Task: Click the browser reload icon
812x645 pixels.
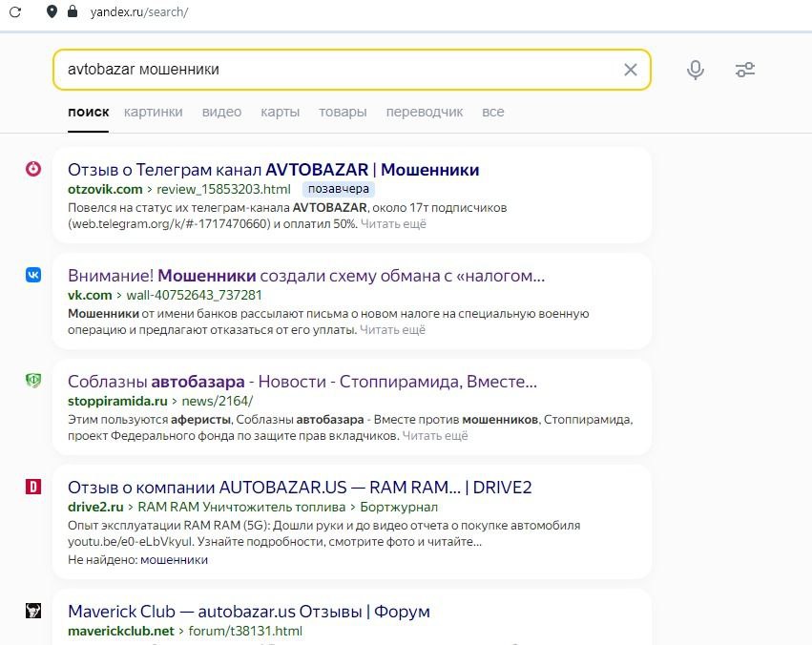Action: click(15, 11)
